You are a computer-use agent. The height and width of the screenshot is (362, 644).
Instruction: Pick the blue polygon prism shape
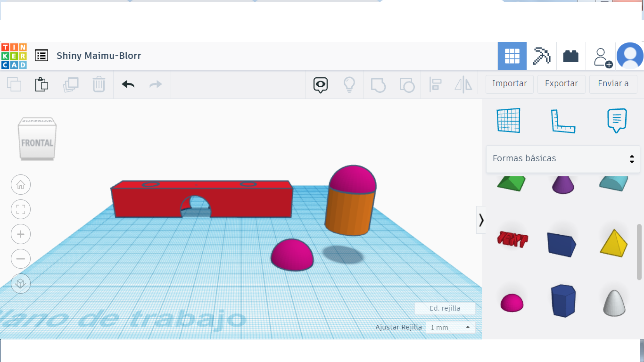[x=563, y=301]
